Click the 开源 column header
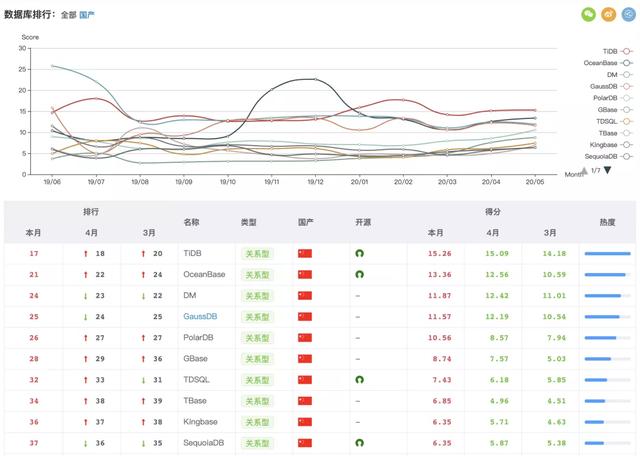Viewport: 640px width, 456px height. [363, 222]
